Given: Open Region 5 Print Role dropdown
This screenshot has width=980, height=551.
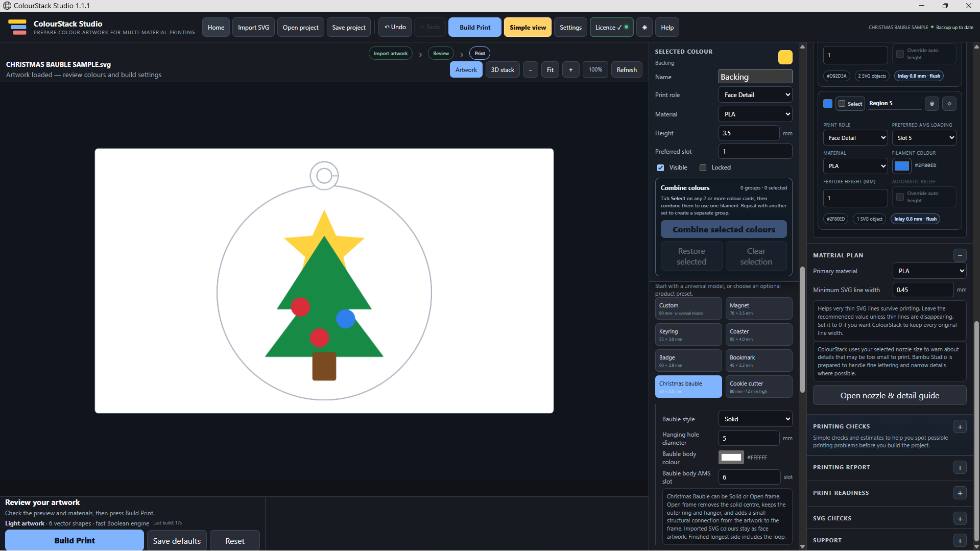Looking at the screenshot, I should 855,138.
